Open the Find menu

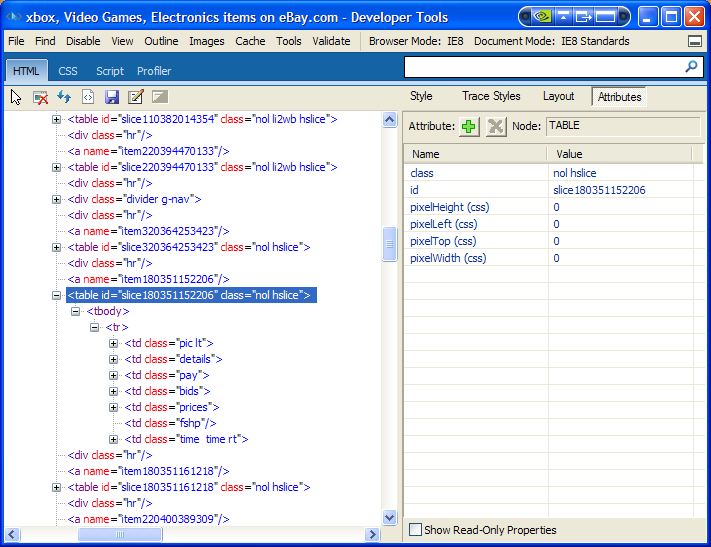(45, 41)
